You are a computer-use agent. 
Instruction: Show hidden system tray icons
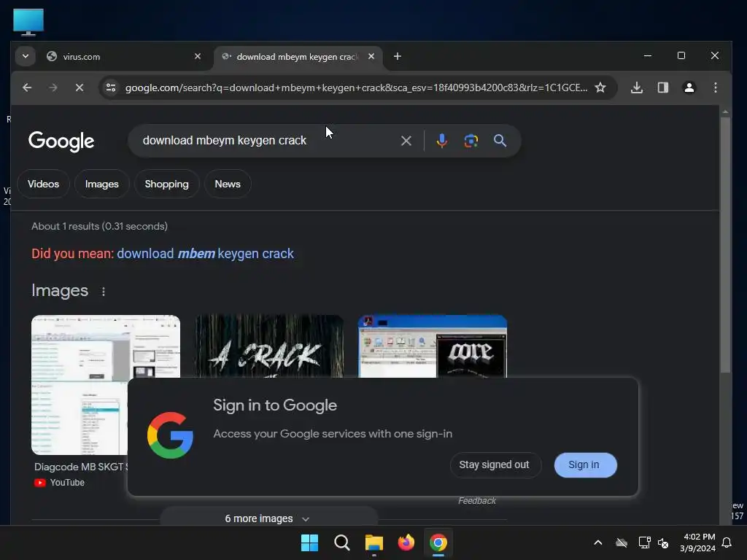click(x=598, y=542)
